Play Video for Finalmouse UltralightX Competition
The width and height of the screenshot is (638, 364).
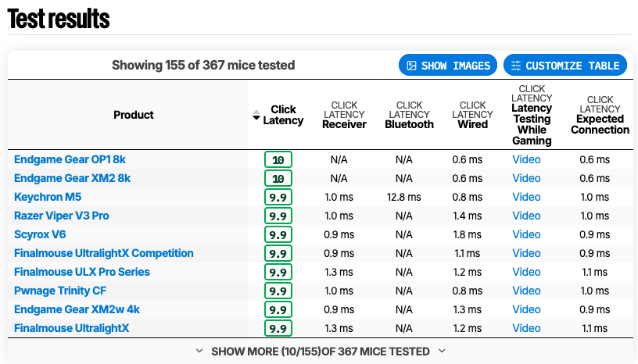tap(526, 253)
